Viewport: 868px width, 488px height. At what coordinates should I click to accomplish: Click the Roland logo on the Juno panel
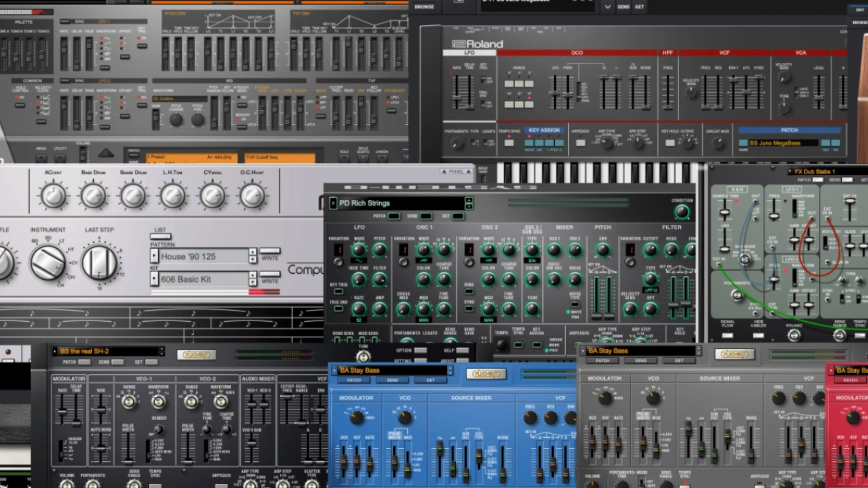[477, 44]
